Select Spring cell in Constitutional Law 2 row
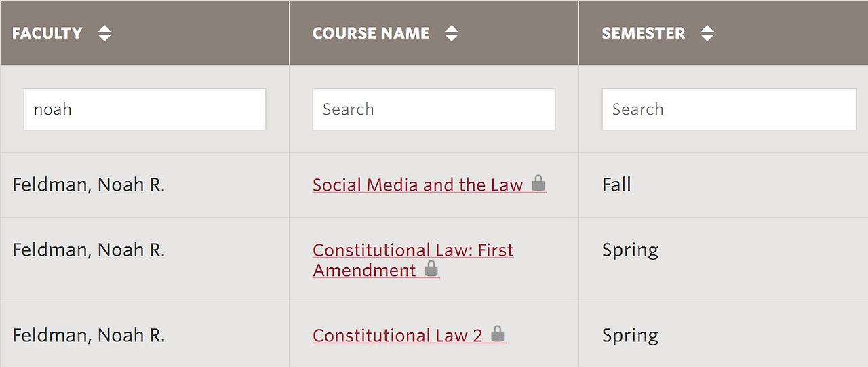Viewport: 868px width, 367px height. [x=630, y=336]
